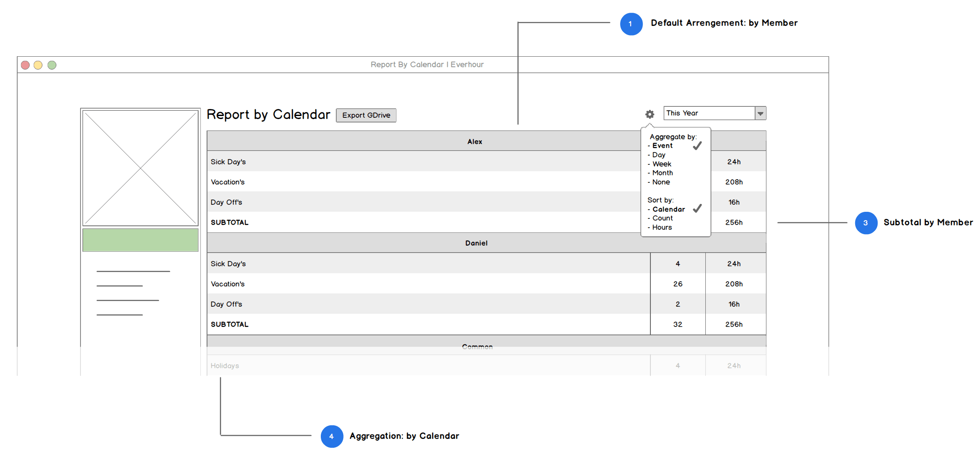Click the Alex member section header
980x457 pixels.
(475, 141)
